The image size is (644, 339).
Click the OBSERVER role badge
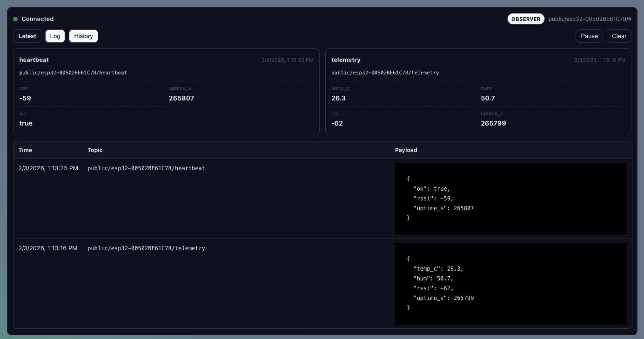526,19
